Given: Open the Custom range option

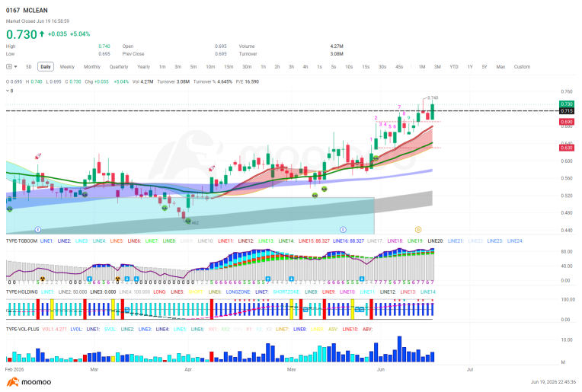Looking at the screenshot, I should 522,67.
